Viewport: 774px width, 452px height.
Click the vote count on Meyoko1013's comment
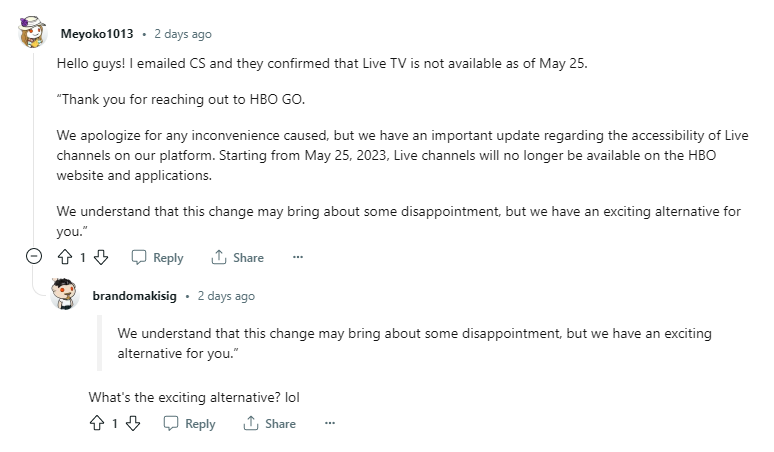(83, 257)
